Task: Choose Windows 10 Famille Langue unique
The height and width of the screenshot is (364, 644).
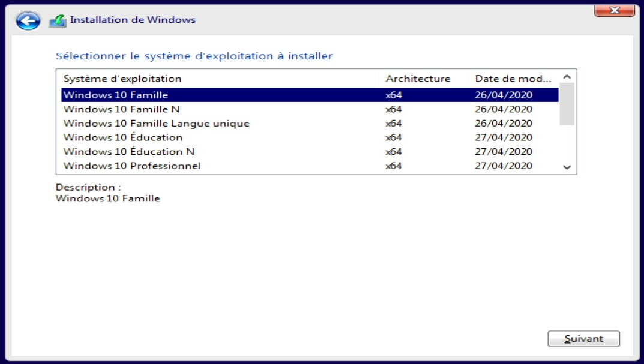Action: [156, 124]
